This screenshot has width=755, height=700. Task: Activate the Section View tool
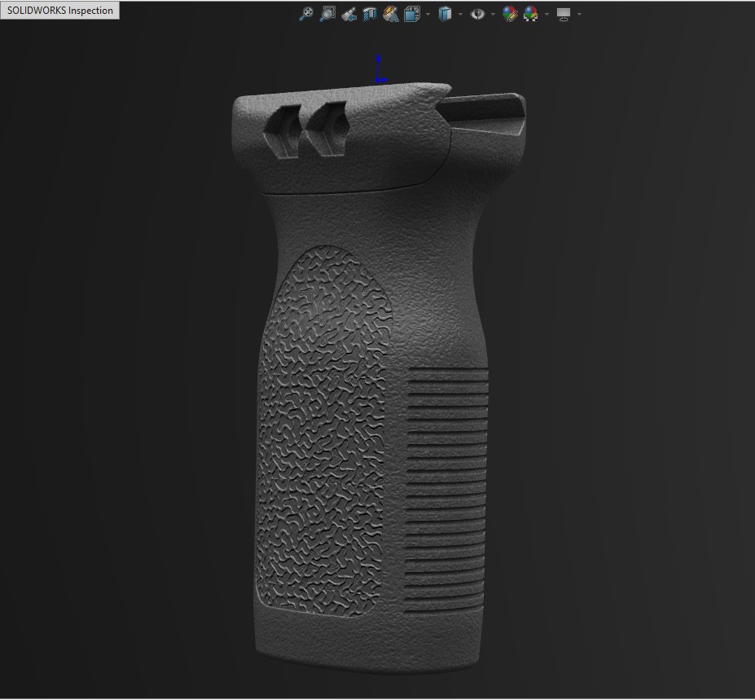point(370,14)
